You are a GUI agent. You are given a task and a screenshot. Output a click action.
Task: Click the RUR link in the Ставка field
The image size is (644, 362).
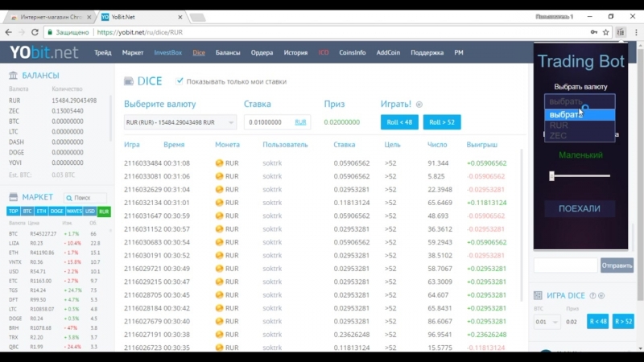(300, 122)
